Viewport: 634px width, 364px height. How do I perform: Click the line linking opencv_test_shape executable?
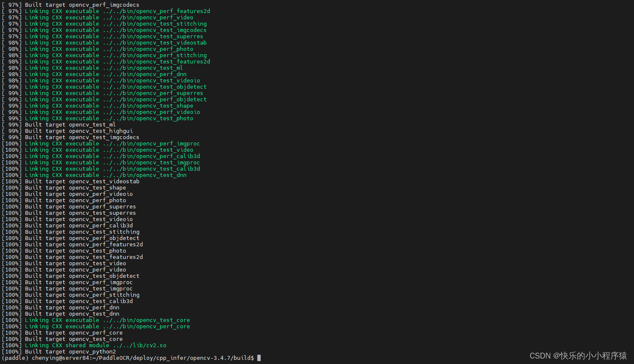coord(98,106)
